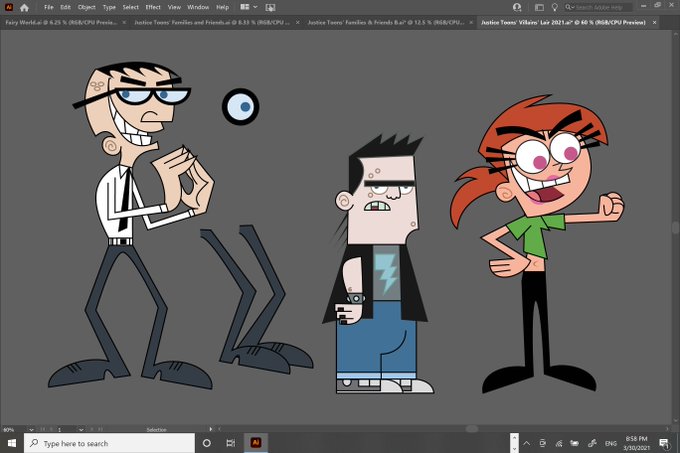Open the 8:58 PM clock and date
680x453 pixels.
pos(637,443)
